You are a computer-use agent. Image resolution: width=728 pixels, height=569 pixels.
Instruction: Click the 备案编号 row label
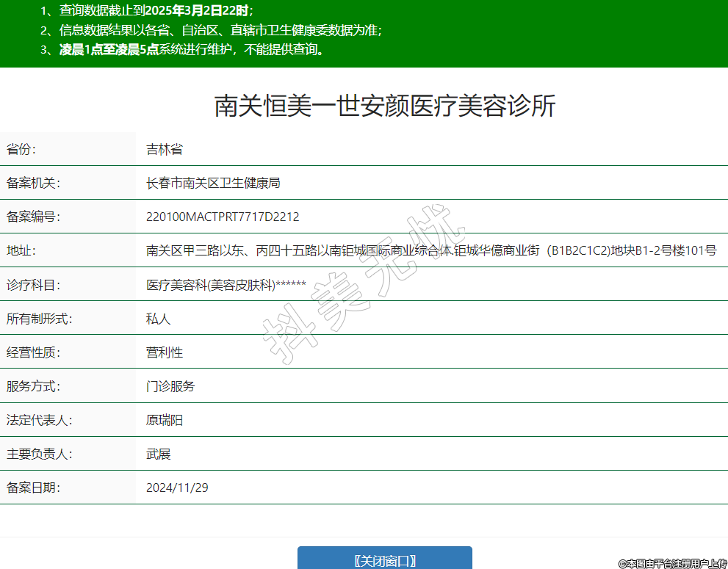(33, 217)
